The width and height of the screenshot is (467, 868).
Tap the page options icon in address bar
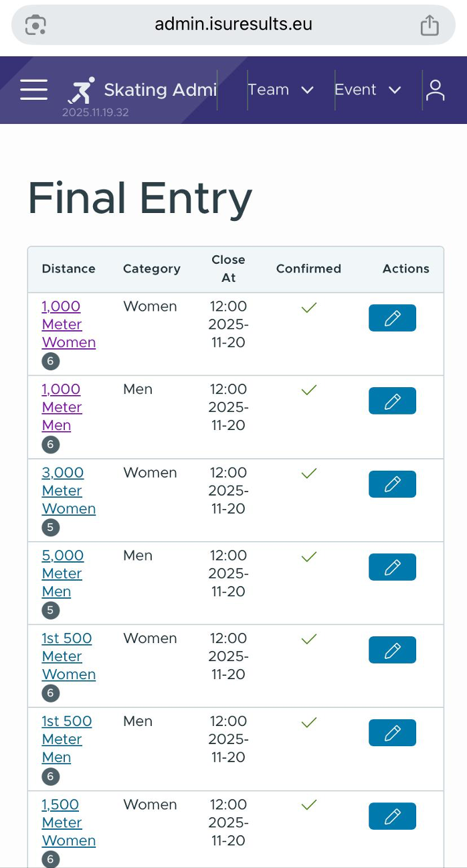[35, 25]
